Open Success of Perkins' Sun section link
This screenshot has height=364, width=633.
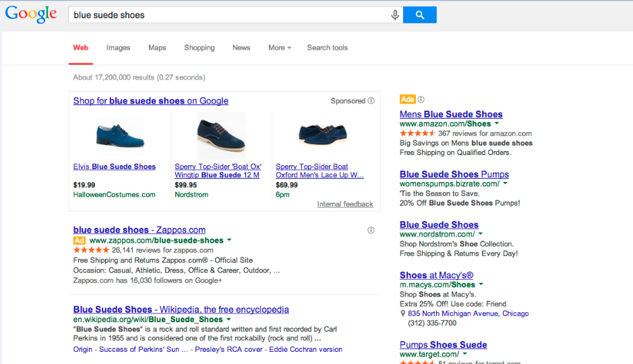click(144, 349)
